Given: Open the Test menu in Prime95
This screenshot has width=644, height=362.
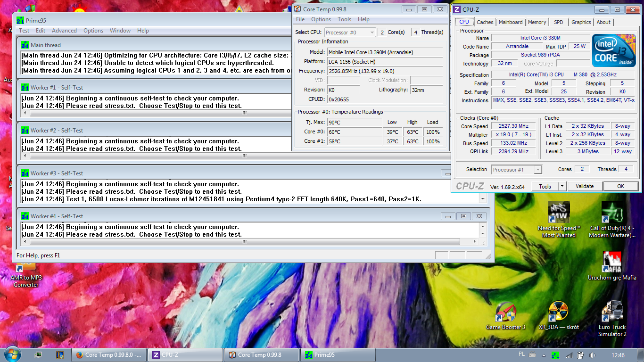Looking at the screenshot, I should (x=24, y=31).
